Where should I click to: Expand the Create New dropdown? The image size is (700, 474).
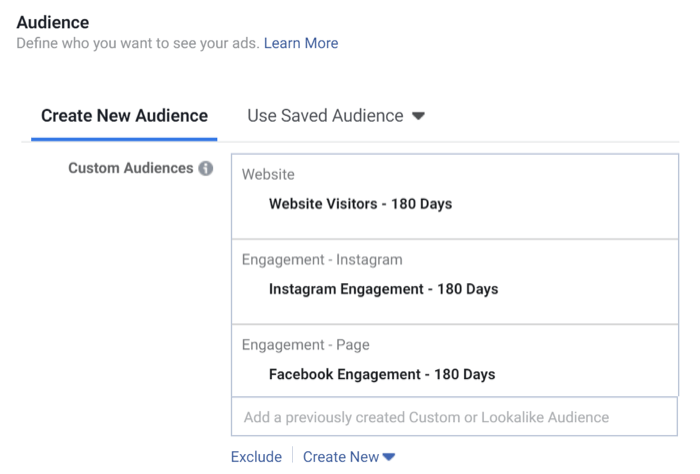point(349,457)
